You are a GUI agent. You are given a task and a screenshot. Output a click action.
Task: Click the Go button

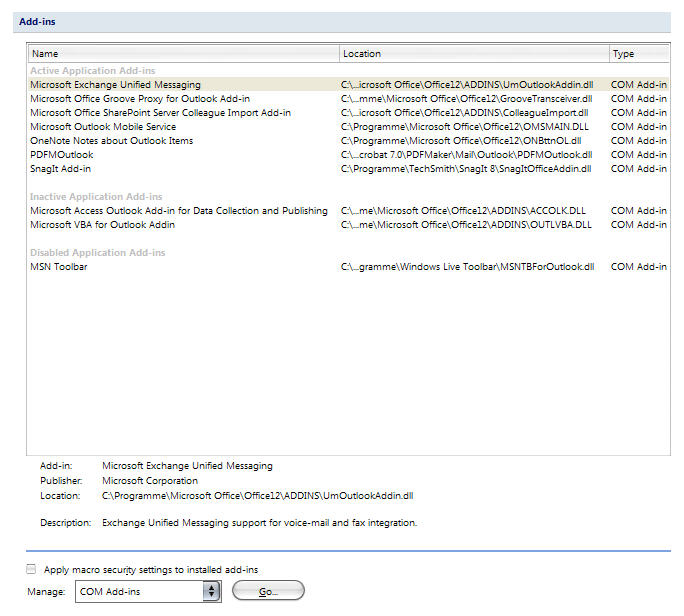[x=267, y=591]
